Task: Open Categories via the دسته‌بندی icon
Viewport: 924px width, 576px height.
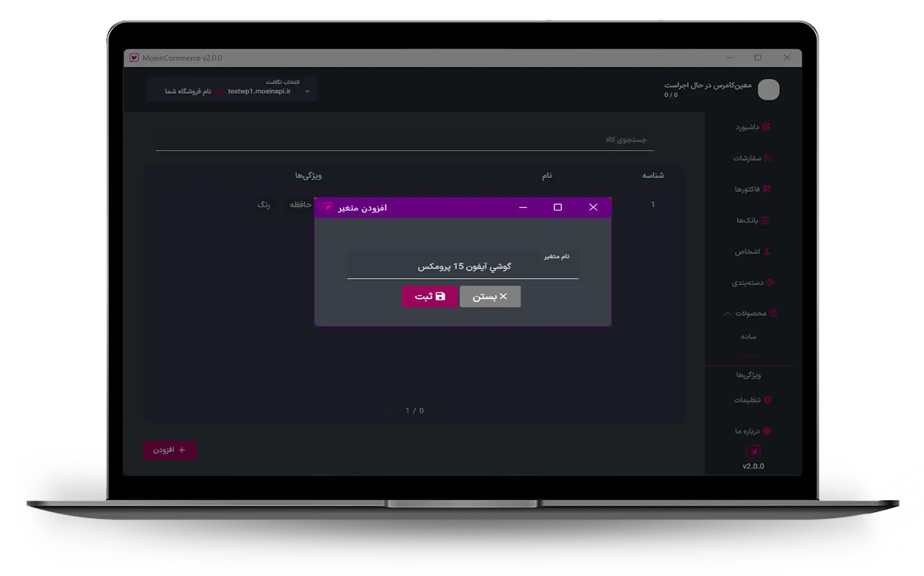Action: [770, 282]
